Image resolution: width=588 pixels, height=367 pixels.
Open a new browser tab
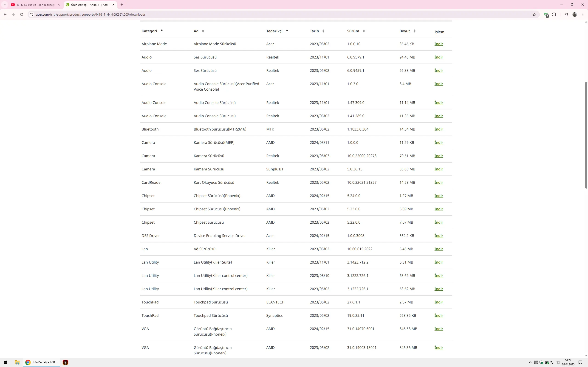[122, 5]
